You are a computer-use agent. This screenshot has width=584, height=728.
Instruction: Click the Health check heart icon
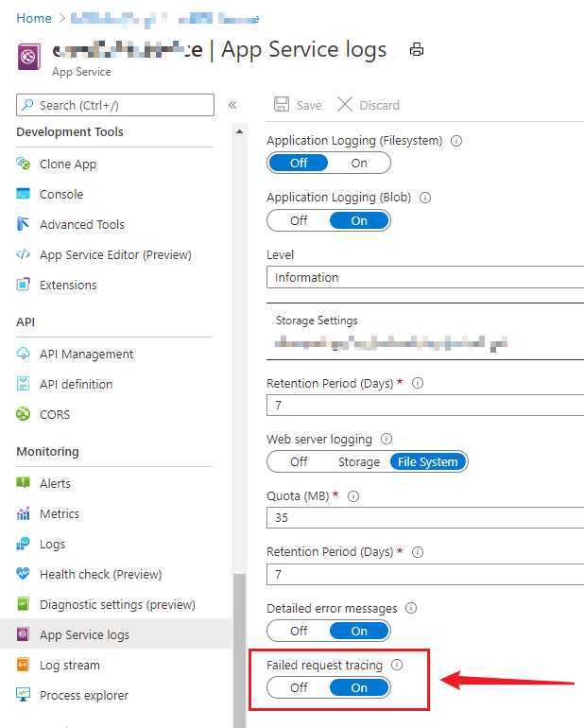pyautogui.click(x=24, y=574)
